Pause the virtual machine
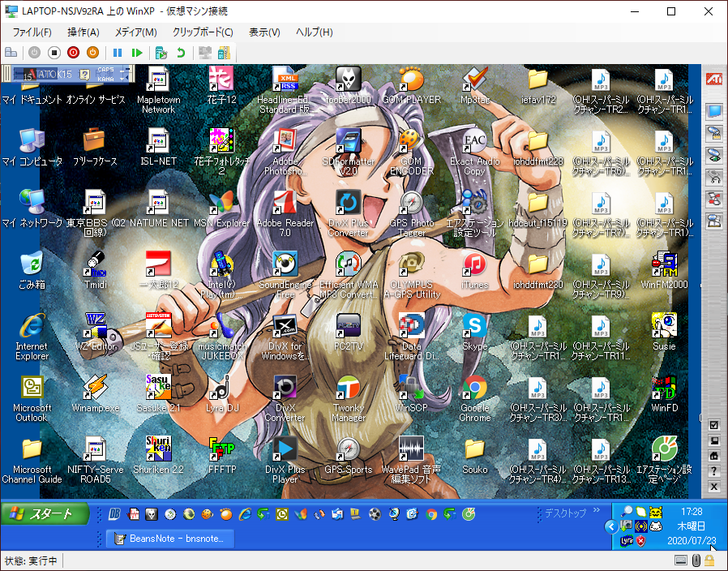728x571 pixels. [x=118, y=53]
